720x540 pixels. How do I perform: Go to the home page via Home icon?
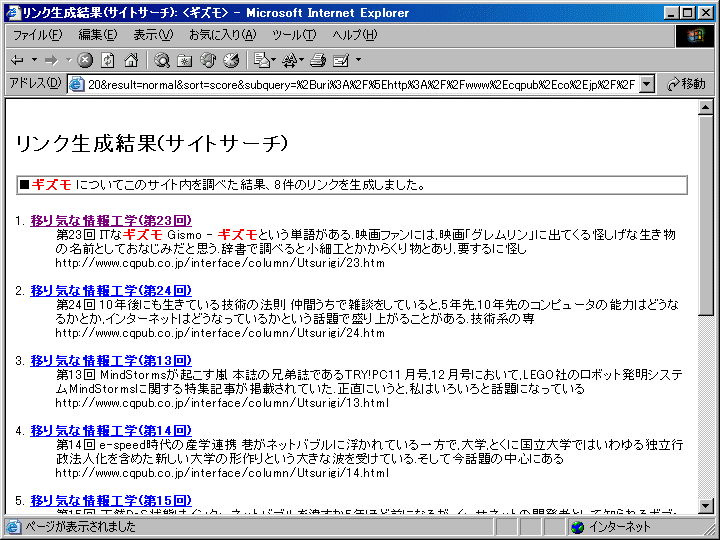[x=131, y=60]
